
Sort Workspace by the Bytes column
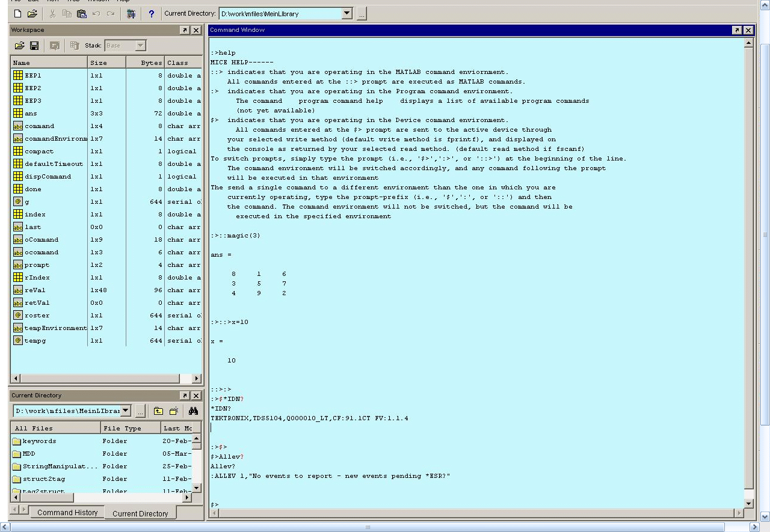pos(145,63)
